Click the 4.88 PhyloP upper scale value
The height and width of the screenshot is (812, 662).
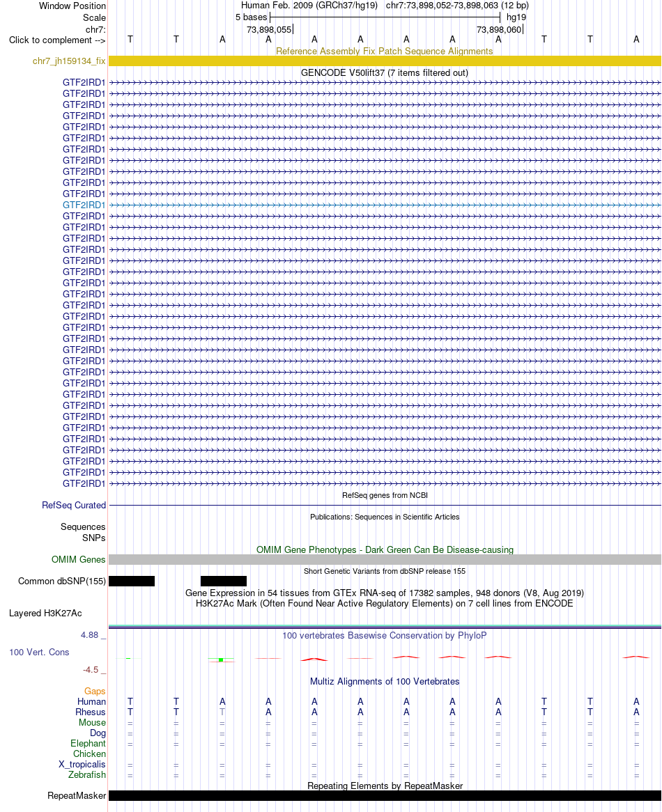click(x=89, y=635)
